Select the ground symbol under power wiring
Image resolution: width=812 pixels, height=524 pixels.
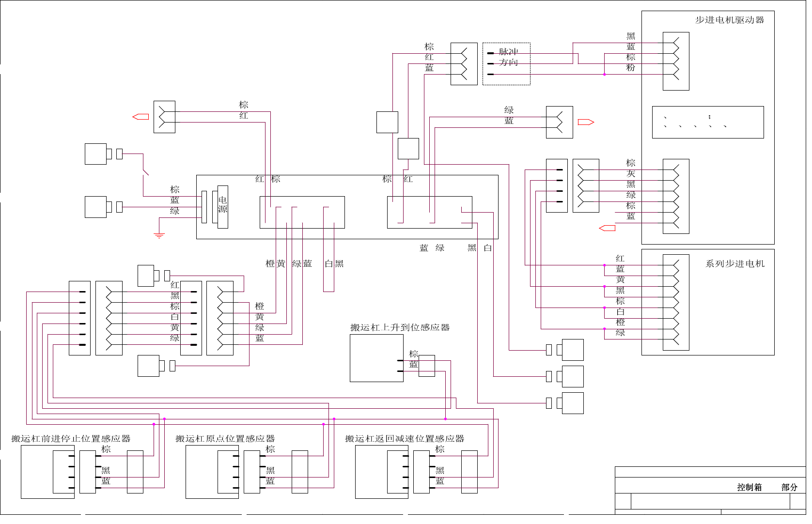tap(159, 236)
